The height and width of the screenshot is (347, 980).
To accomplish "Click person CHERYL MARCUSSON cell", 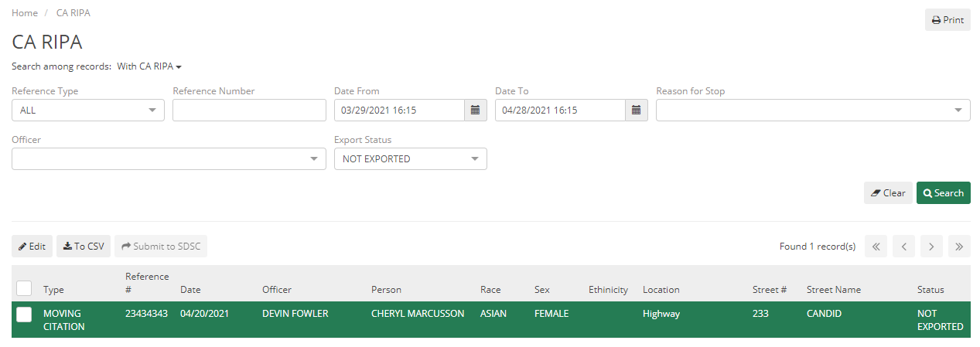I will click(418, 314).
